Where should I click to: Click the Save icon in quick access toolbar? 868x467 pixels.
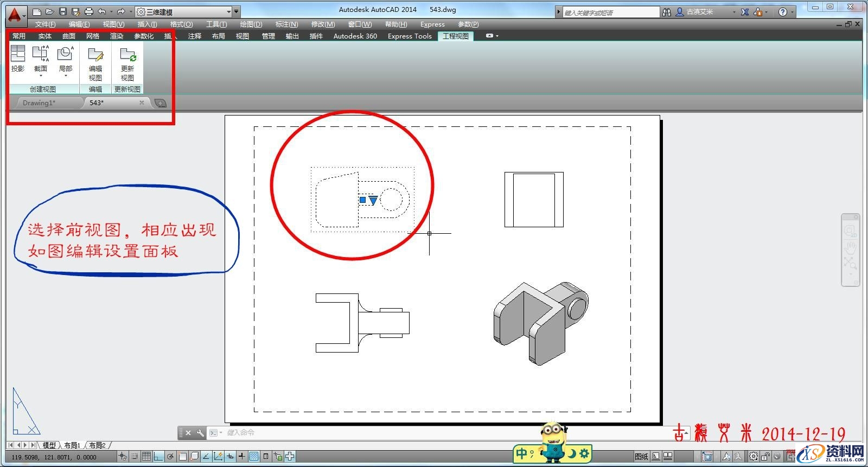click(x=63, y=11)
